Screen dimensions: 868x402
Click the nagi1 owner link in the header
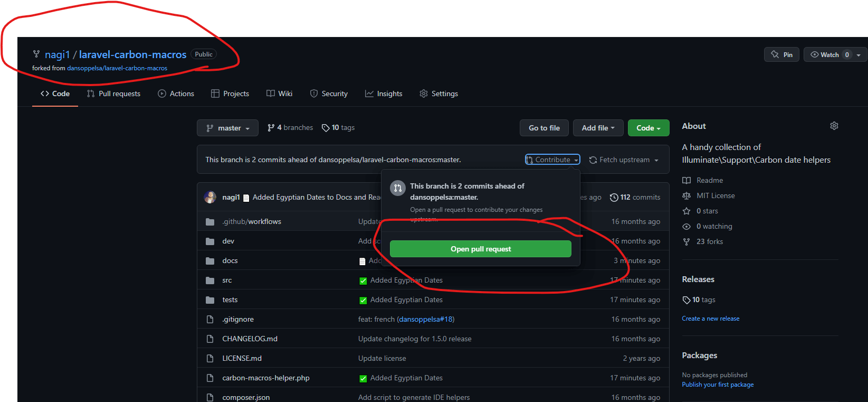click(x=58, y=54)
